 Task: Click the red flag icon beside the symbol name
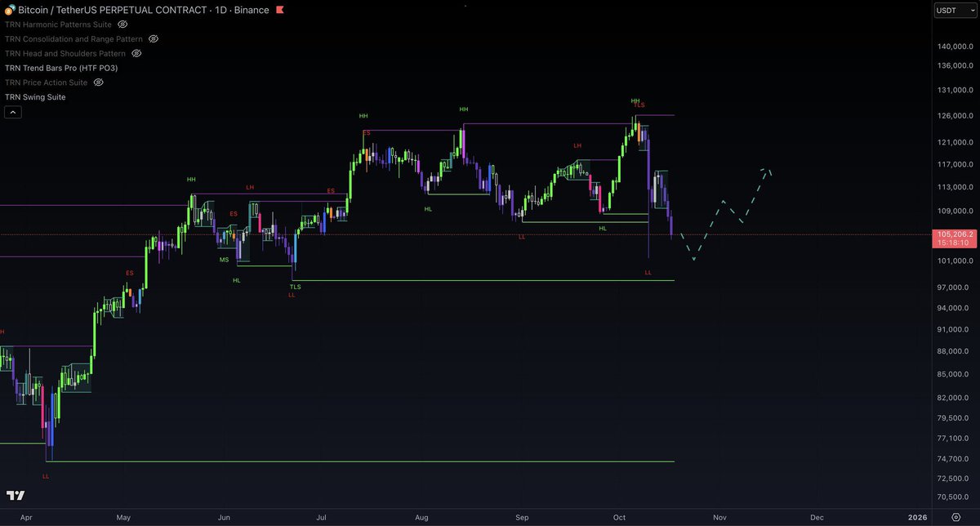click(x=278, y=10)
